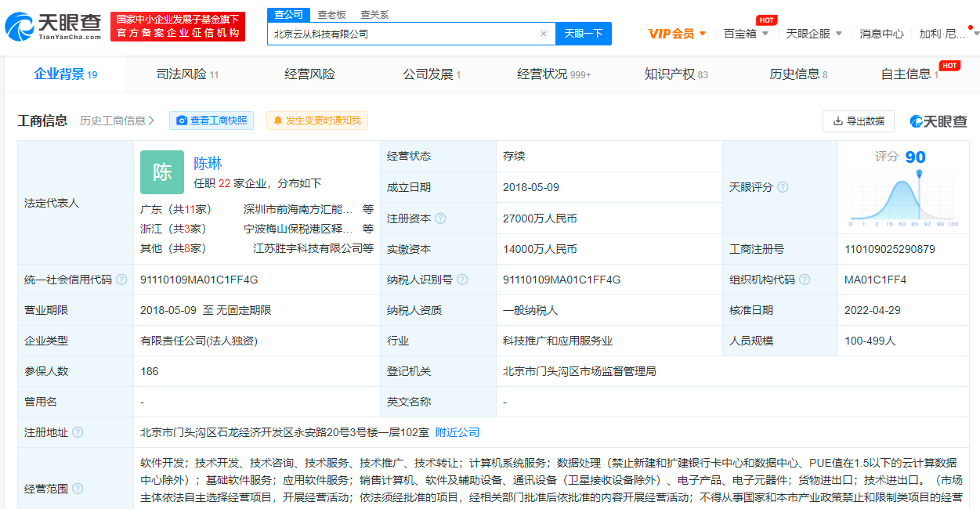The image size is (980, 509).
Task: Click the 附近公司 link
Action: 457,432
